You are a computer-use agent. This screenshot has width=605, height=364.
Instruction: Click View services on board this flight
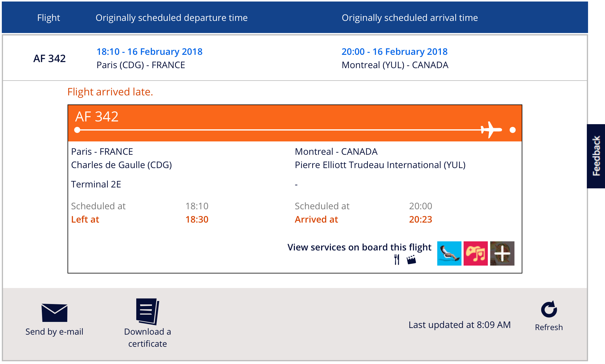coord(359,247)
